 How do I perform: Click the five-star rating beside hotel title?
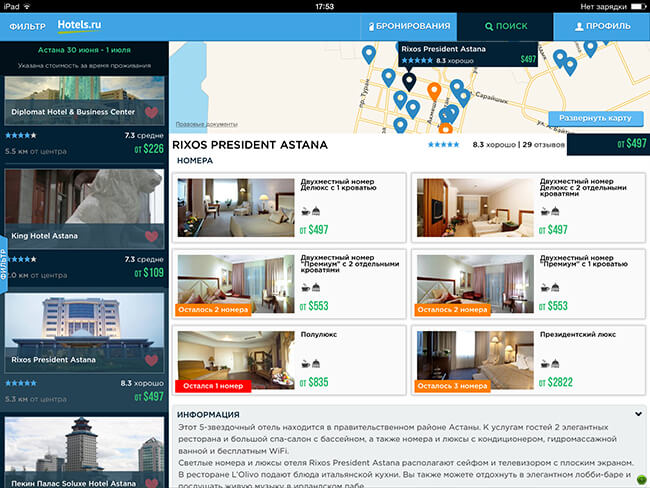coord(444,145)
